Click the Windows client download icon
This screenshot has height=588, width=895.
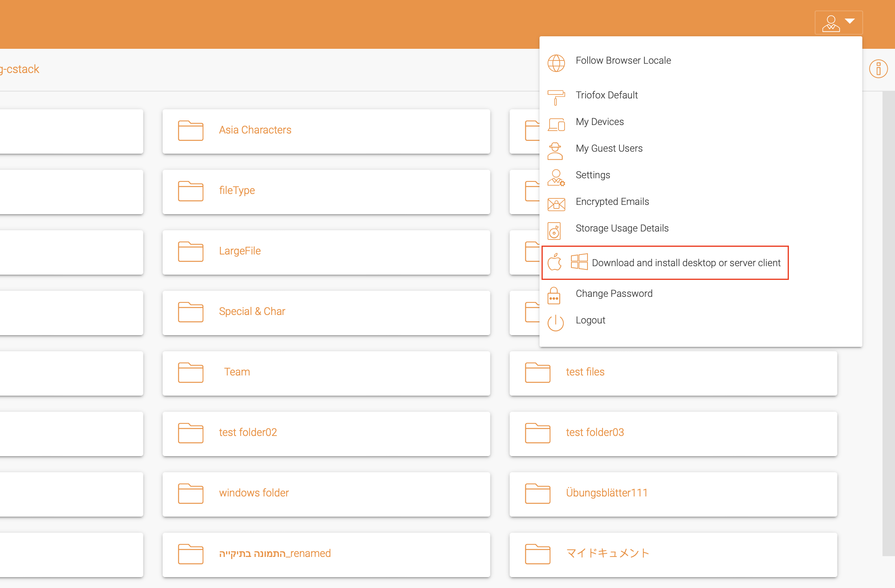[x=577, y=263]
